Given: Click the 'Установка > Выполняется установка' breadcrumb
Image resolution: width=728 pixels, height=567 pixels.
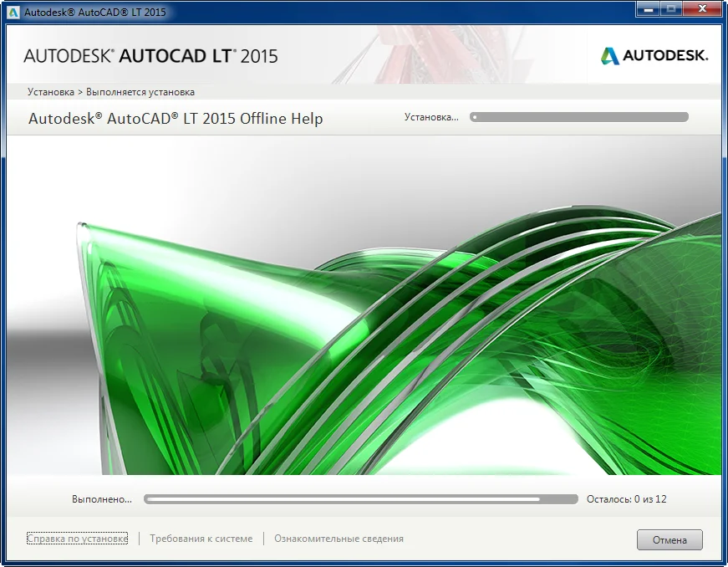Looking at the screenshot, I should pos(111,92).
